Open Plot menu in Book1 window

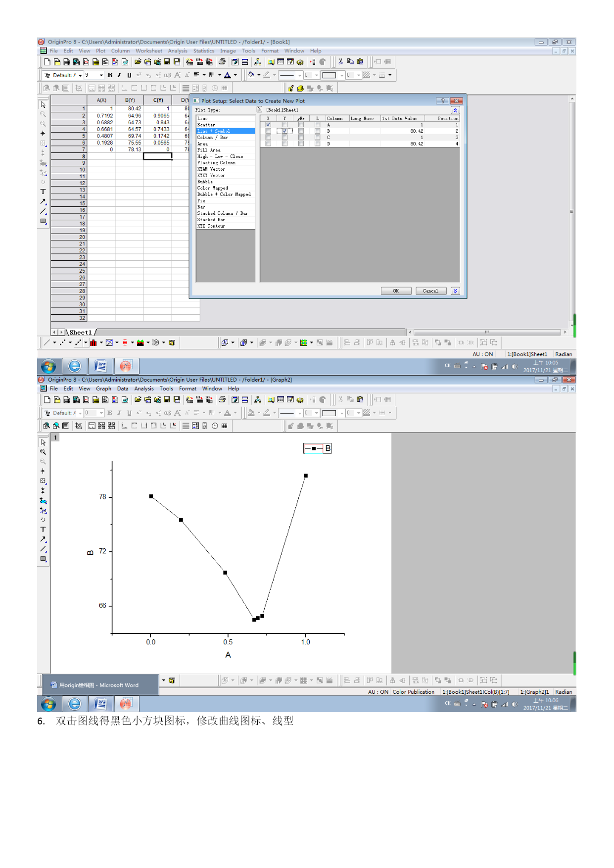[x=100, y=51]
